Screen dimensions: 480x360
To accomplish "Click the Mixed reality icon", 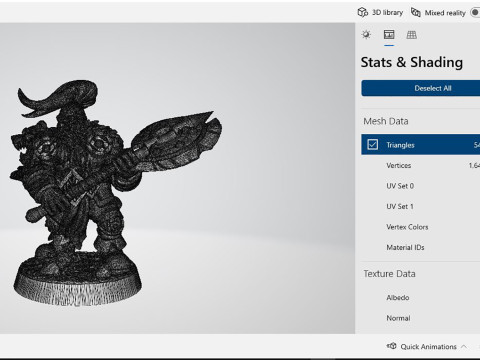I will click(416, 13).
